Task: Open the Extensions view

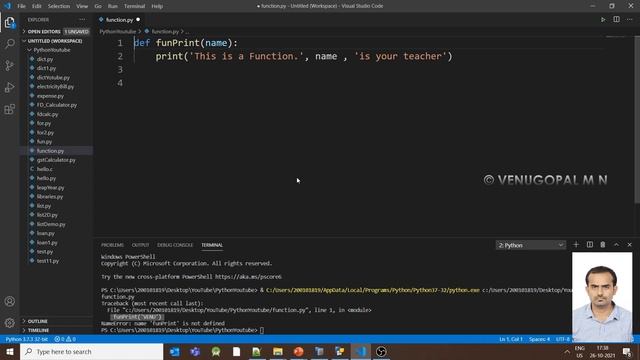Action: point(10,109)
